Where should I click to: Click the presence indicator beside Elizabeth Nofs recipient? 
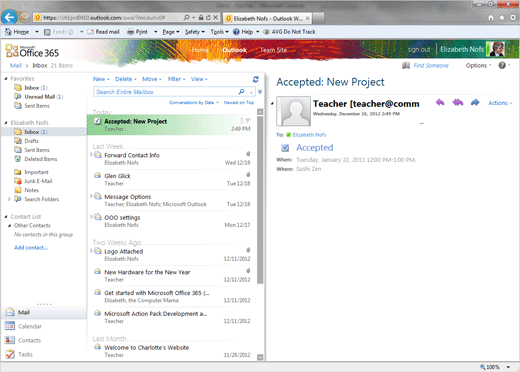tap(289, 135)
